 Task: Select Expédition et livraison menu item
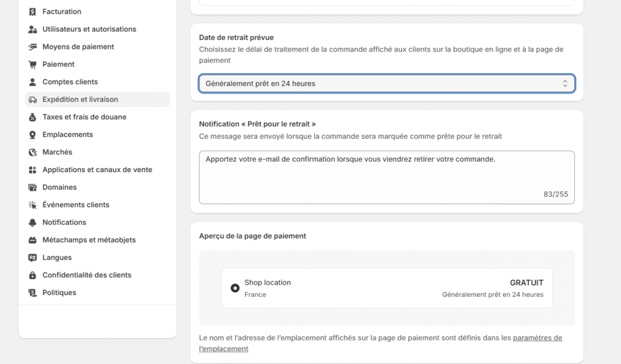(x=98, y=100)
